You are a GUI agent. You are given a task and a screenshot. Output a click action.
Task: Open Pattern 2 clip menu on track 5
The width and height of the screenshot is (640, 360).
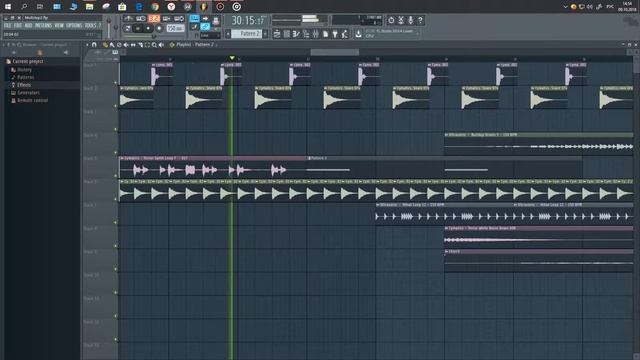pos(309,158)
